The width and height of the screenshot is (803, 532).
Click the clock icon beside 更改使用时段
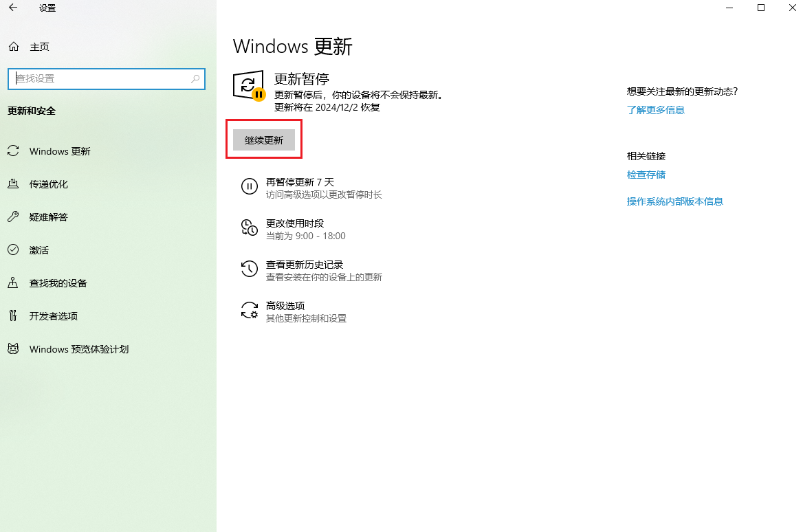pyautogui.click(x=250, y=228)
